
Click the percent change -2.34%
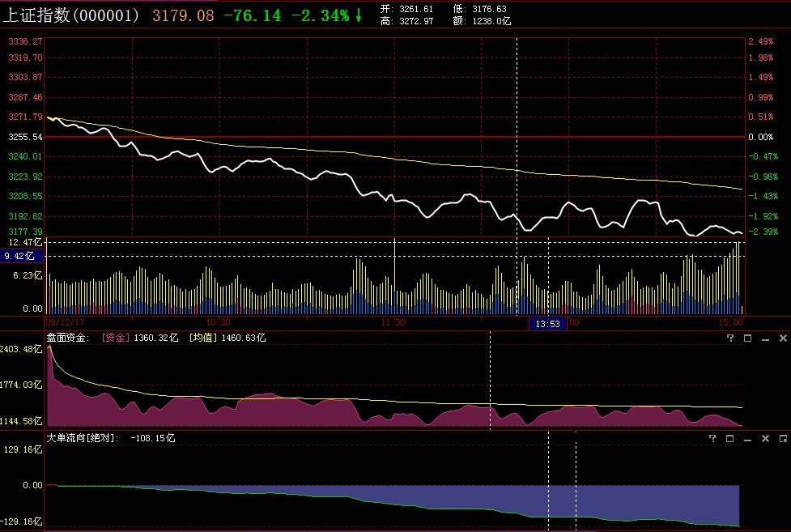pos(321,15)
